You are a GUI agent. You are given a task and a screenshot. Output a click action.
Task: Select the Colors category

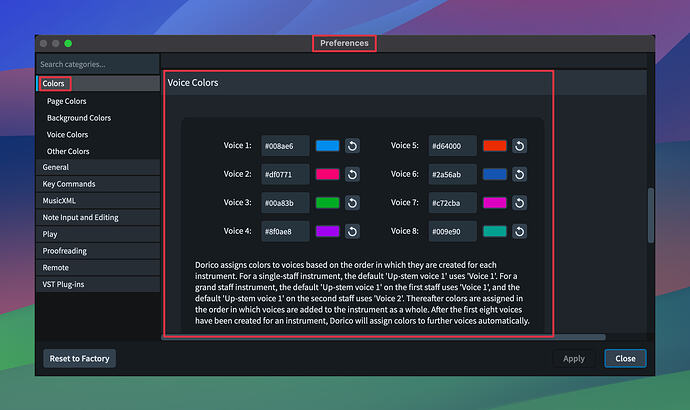click(x=98, y=84)
